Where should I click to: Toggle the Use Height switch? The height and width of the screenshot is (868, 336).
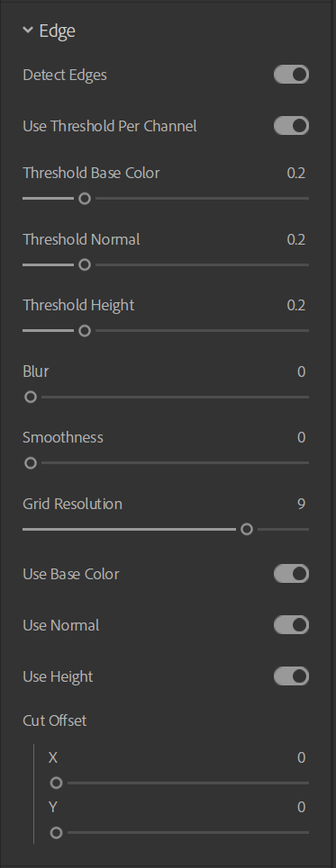(291, 676)
